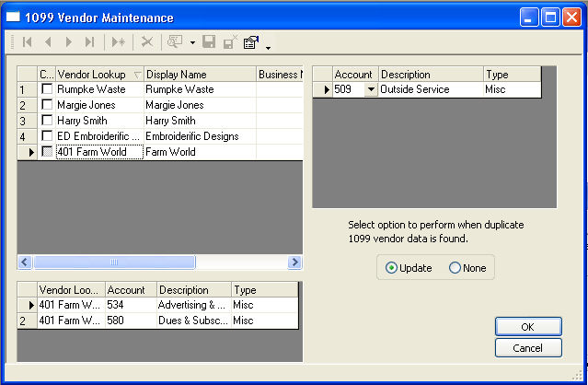The width and height of the screenshot is (588, 385).
Task: Open the account 509 dropdown arrow
Action: pyautogui.click(x=371, y=89)
